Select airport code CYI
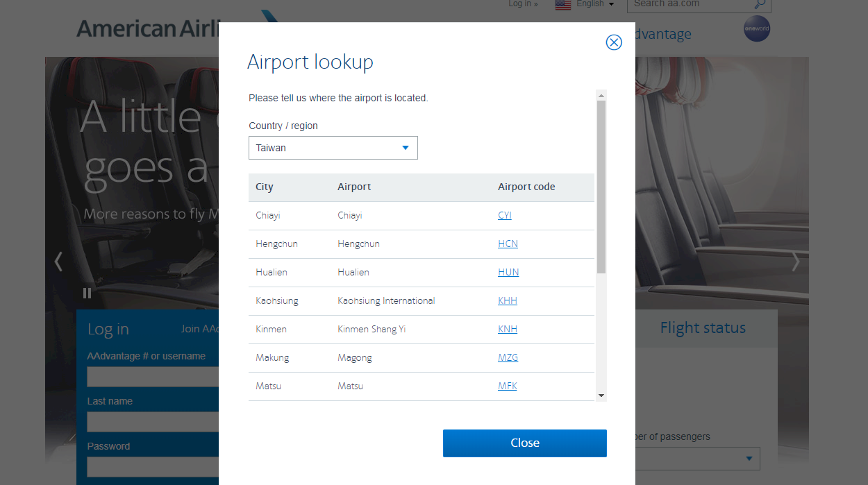 [505, 215]
